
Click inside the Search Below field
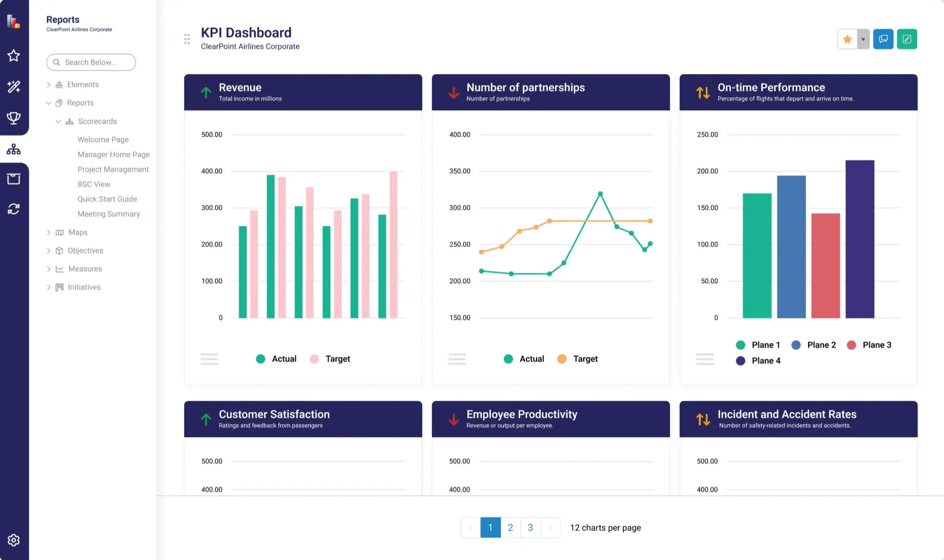point(91,62)
